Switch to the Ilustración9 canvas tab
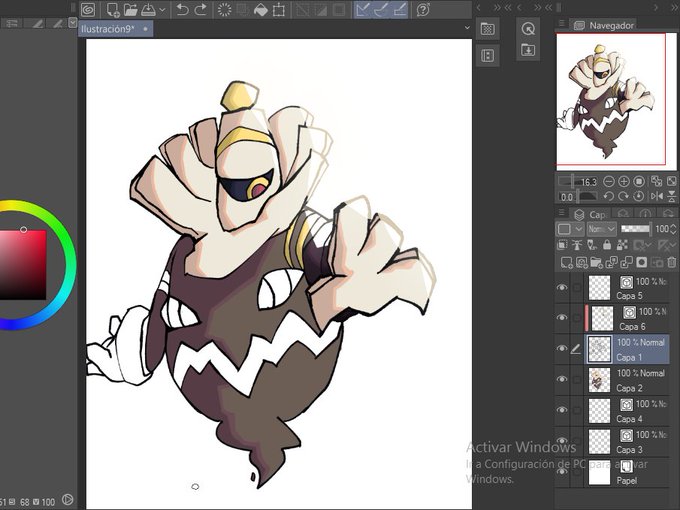This screenshot has height=510, width=680. [x=115, y=29]
